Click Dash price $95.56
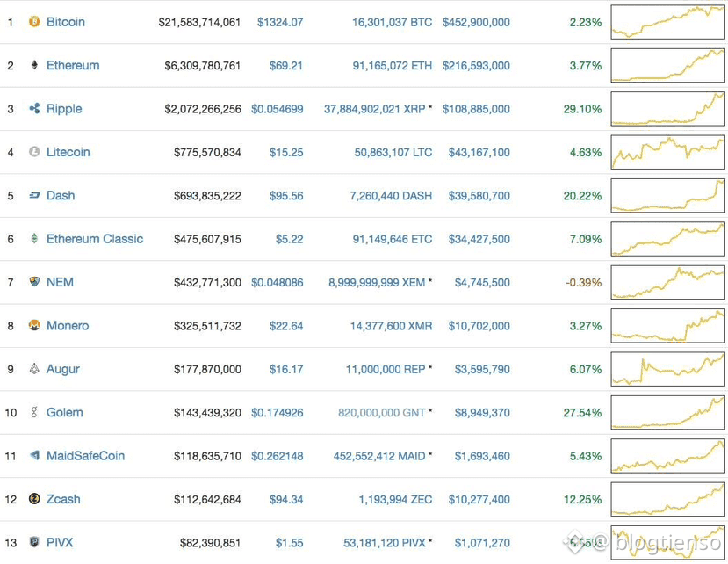Image resolution: width=728 pixels, height=564 pixels. pos(285,195)
